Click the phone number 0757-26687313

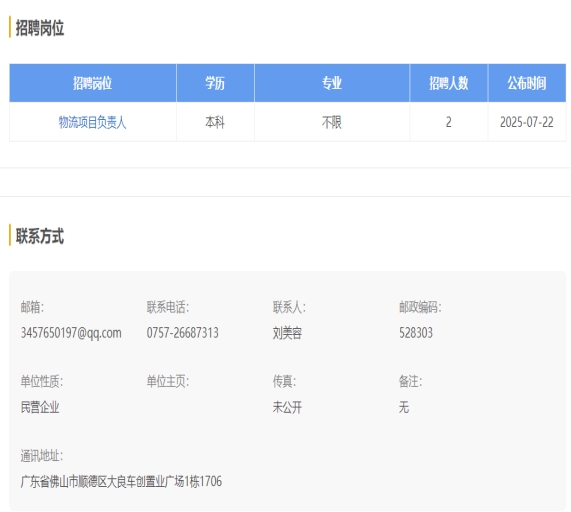coord(182,333)
